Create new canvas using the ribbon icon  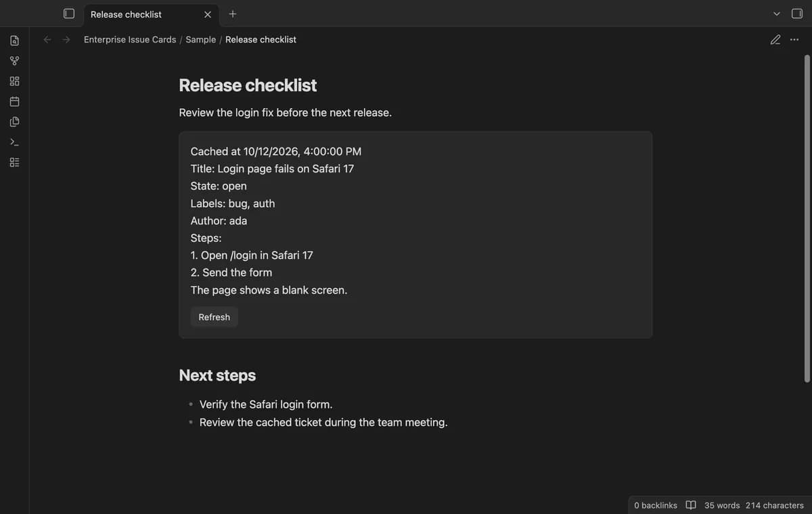pos(14,81)
